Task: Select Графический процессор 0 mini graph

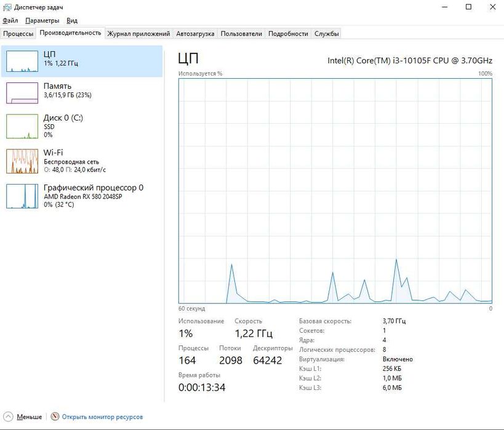Action: (22, 196)
